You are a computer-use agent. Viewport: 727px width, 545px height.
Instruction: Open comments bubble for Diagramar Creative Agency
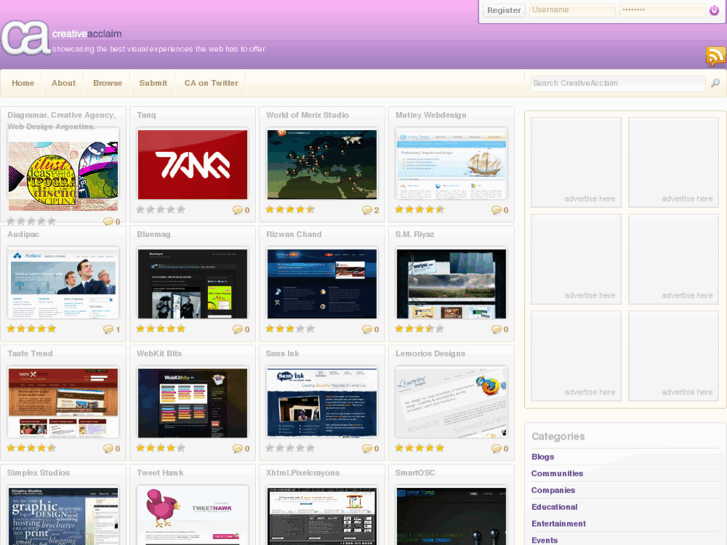[108, 222]
